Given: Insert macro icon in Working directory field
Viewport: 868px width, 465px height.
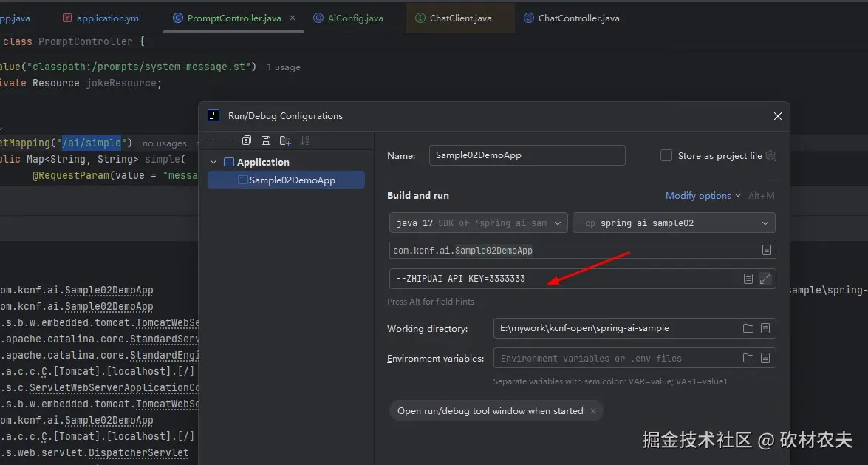Looking at the screenshot, I should tap(765, 328).
